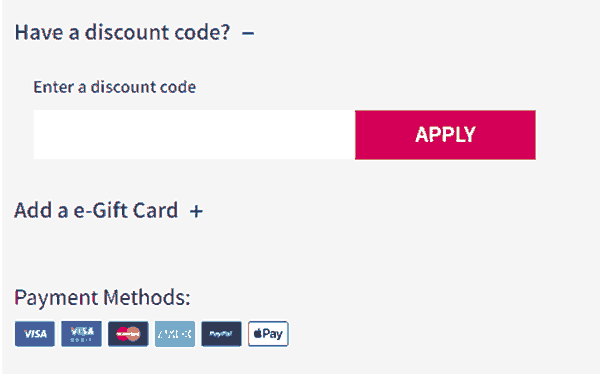Click the 'Payment Methods:' heading
Image resolution: width=600 pixels, height=374 pixels.
click(102, 297)
